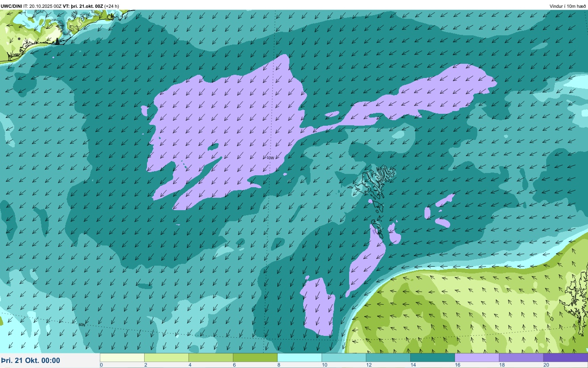Click the '(+24 h)' forecast offset text
Screen dimensions: 588x368
pyautogui.click(x=112, y=6)
